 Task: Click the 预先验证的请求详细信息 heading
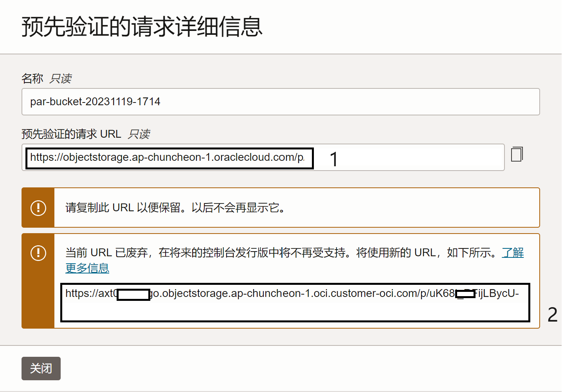pos(142,27)
